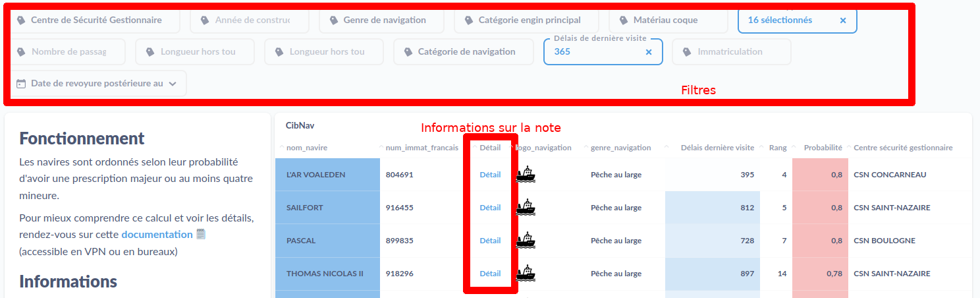
Task: Select the PASCAL ship name cell
Action: click(327, 241)
